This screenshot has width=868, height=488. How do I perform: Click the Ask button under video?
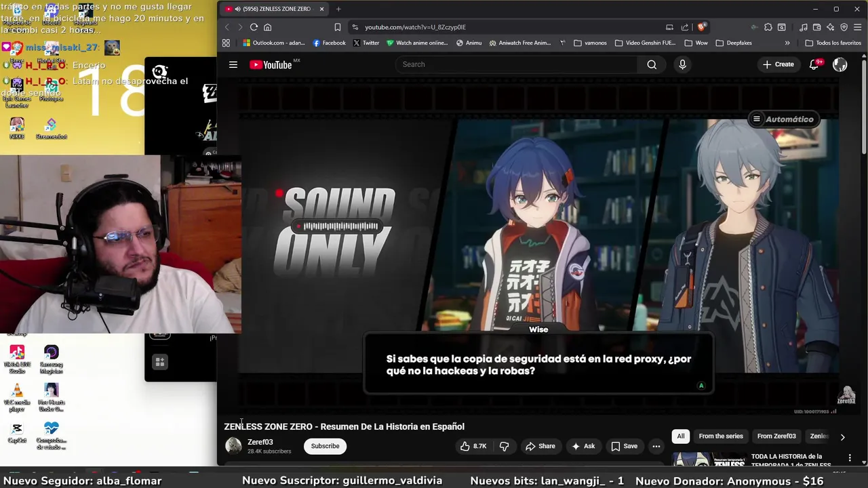(583, 446)
